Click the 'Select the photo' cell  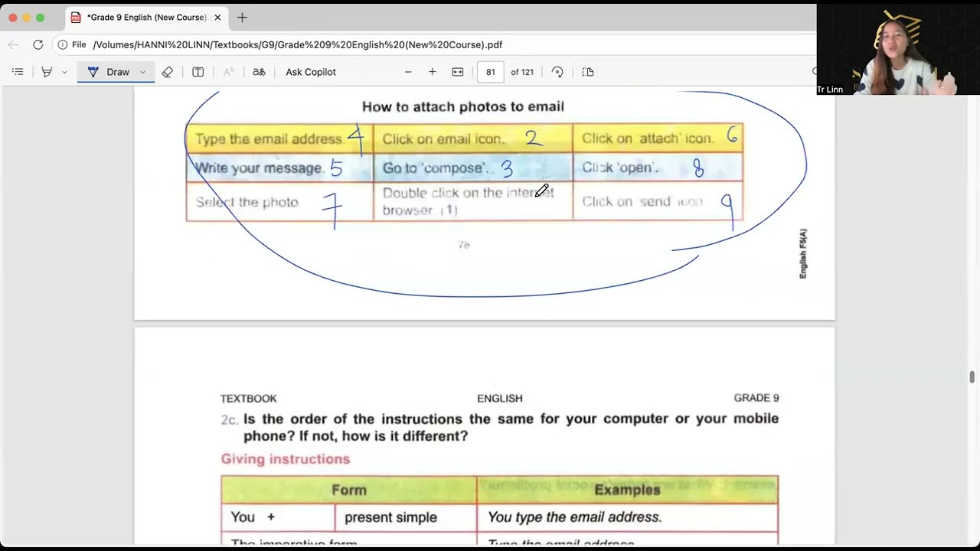tap(279, 202)
